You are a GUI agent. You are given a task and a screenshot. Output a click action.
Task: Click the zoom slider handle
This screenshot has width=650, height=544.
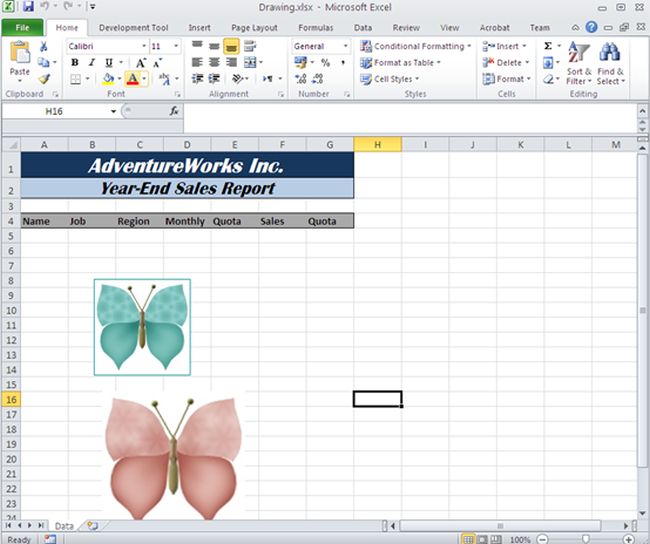[x=585, y=539]
